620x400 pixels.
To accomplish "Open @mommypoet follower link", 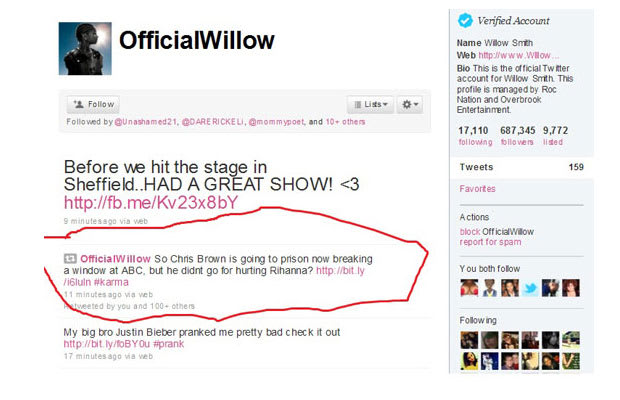I will coord(276,122).
